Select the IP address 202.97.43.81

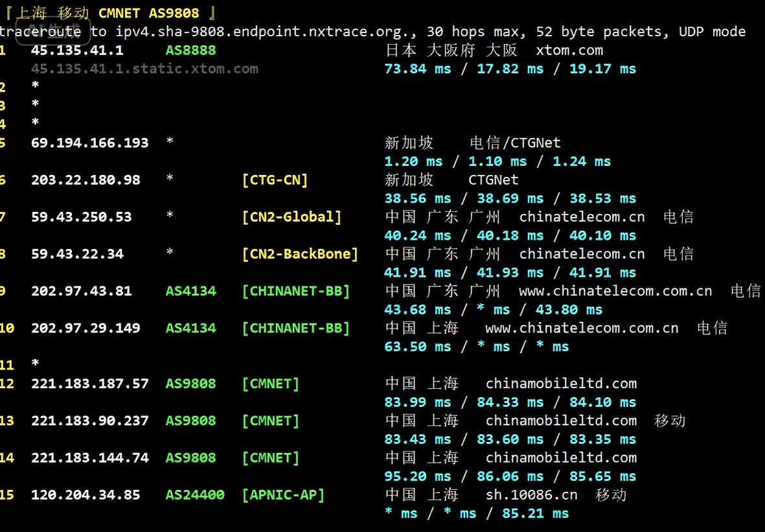(81, 291)
